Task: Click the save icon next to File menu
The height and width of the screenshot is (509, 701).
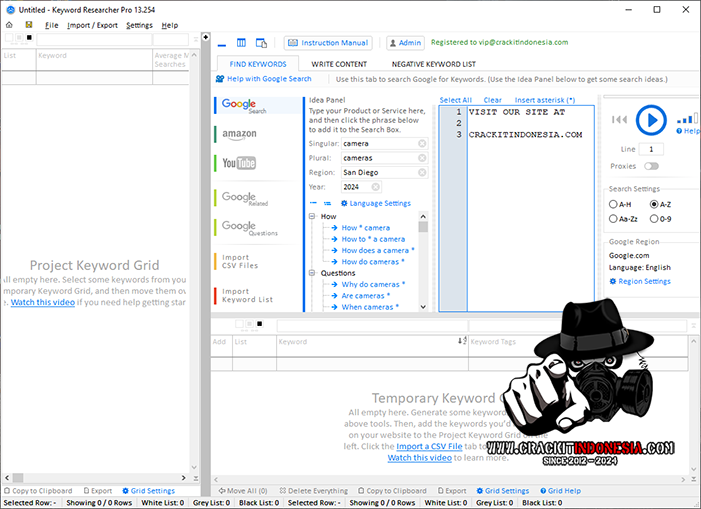Action: coord(29,25)
